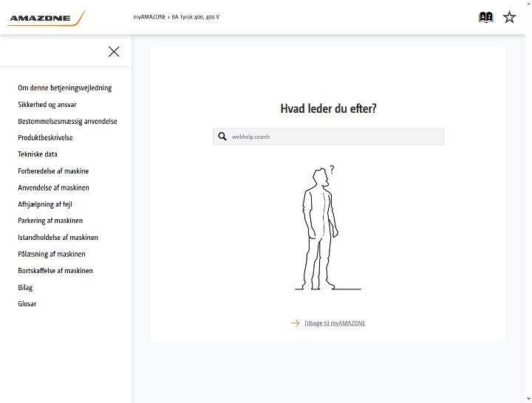Open the Tekniske data chapter
The width and height of the screenshot is (532, 403).
pyautogui.click(x=38, y=154)
